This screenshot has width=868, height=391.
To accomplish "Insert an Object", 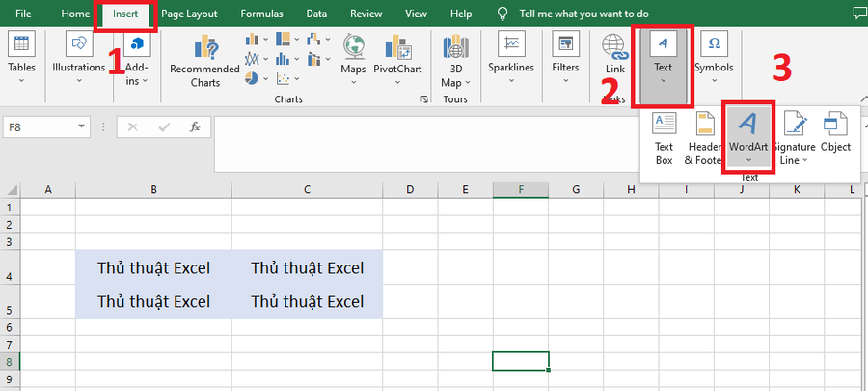I will [835, 132].
